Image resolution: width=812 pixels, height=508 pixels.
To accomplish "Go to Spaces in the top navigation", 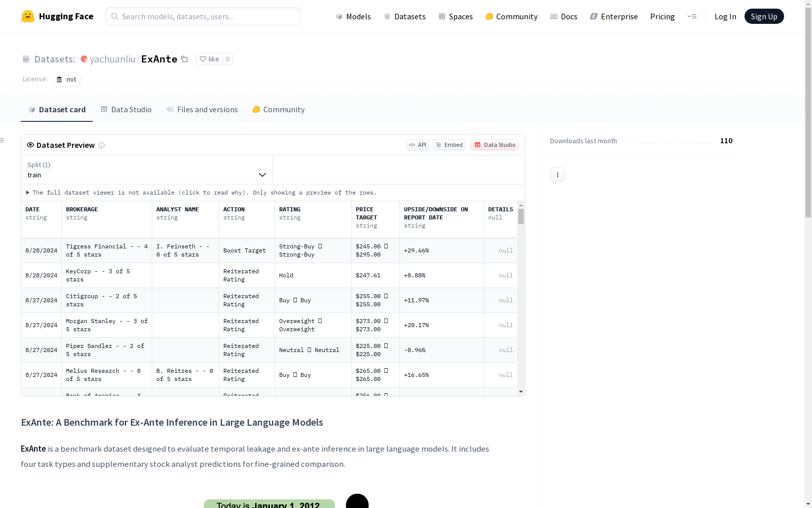I will [x=456, y=16].
